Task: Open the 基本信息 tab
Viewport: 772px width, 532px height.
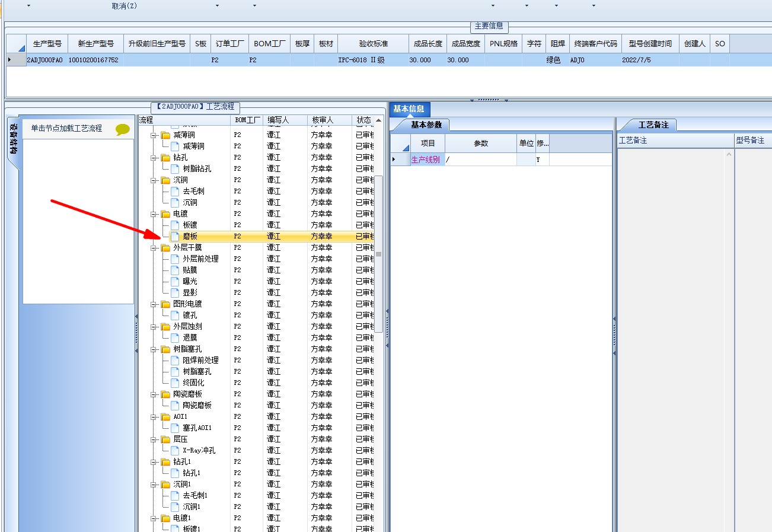Action: pyautogui.click(x=409, y=109)
